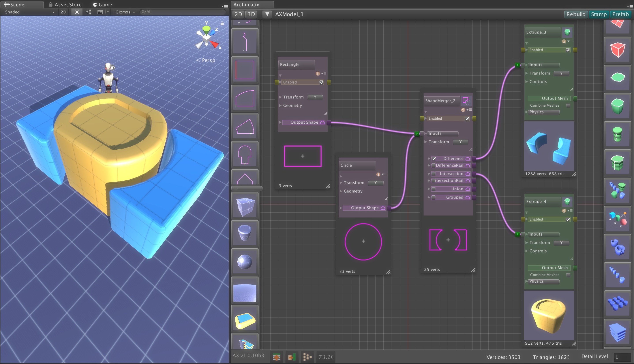Switch to the Asset Store tab
Image resolution: width=634 pixels, height=364 pixels.
[66, 4]
